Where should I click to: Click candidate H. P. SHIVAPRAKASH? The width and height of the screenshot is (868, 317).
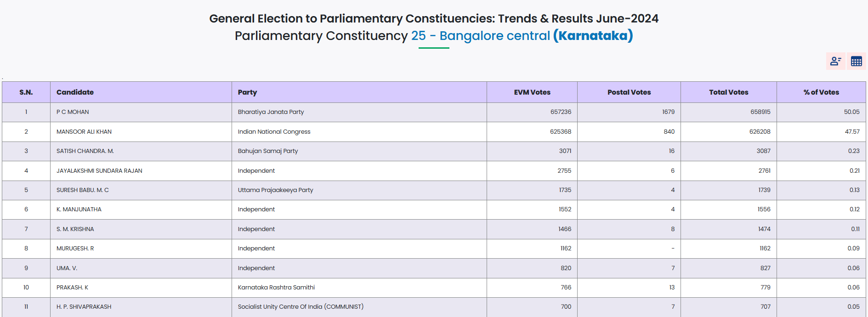[x=84, y=307]
